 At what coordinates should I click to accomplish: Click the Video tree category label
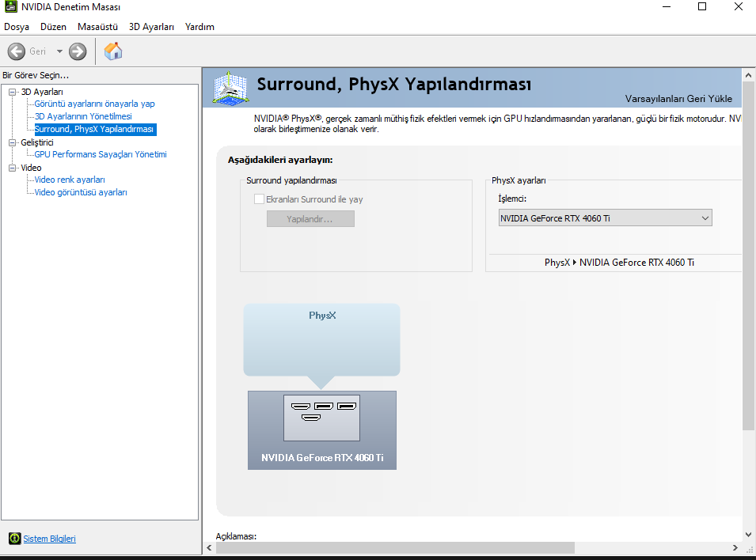click(x=31, y=168)
